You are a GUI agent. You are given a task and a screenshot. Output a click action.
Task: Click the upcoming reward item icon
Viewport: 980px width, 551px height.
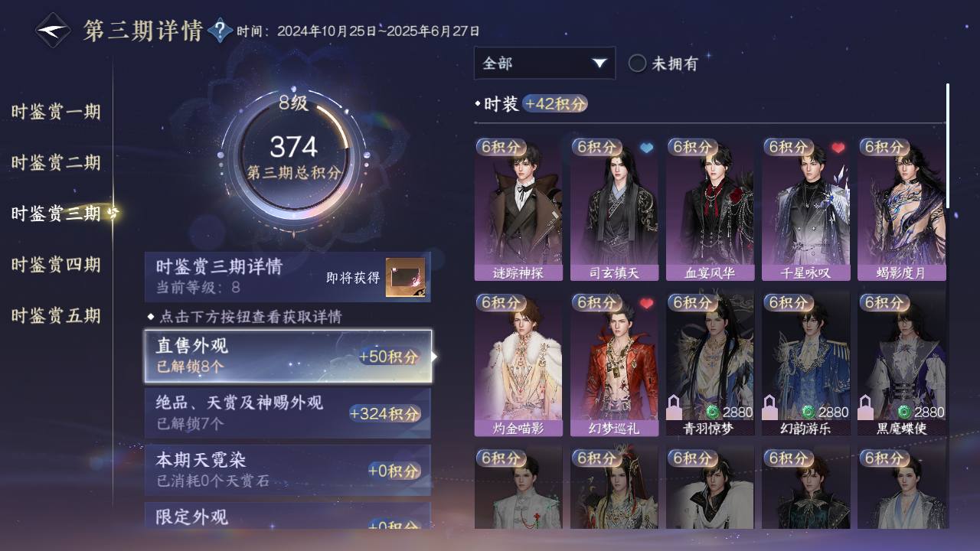[405, 277]
